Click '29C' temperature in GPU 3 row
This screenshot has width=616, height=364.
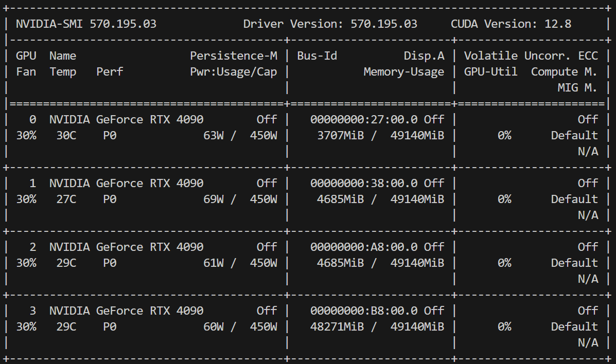(66, 326)
